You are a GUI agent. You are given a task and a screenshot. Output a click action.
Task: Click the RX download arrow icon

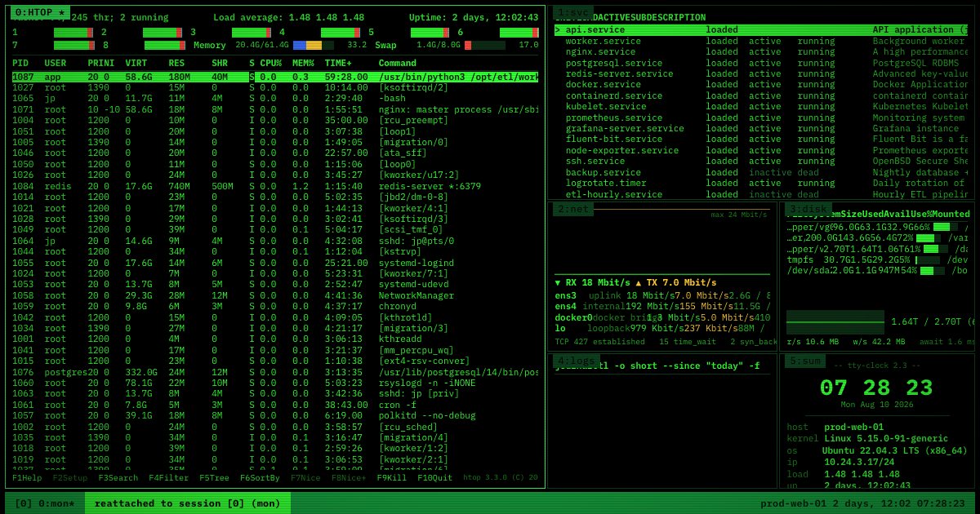pos(558,282)
